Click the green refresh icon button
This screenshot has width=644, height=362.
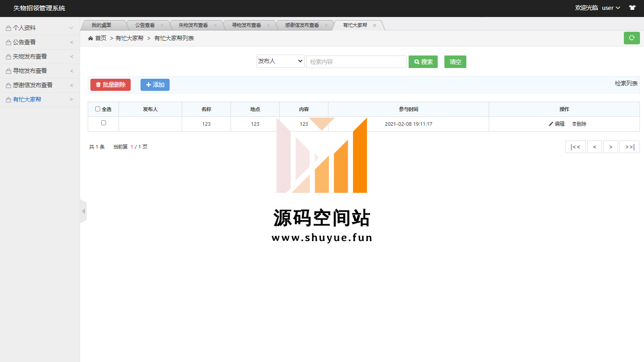(x=631, y=38)
